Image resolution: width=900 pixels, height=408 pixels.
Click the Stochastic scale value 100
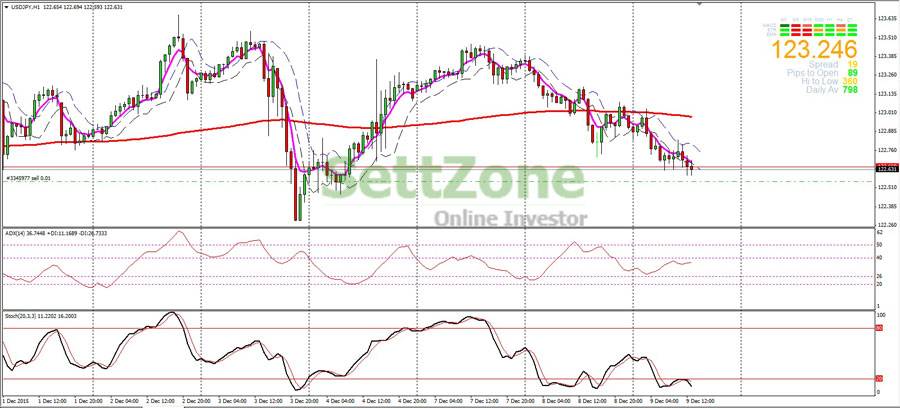tap(880, 316)
